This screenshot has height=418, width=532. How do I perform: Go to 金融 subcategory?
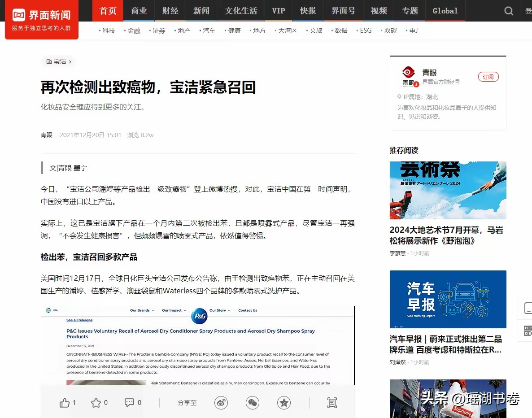tap(134, 30)
